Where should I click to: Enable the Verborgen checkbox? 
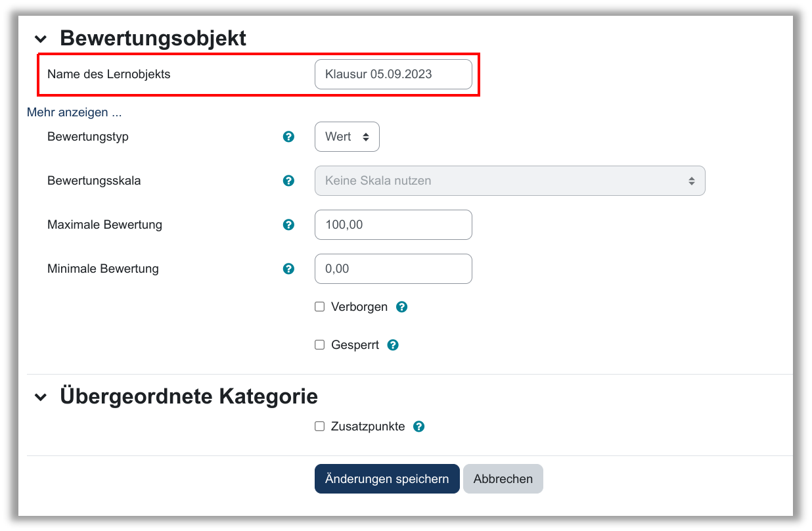tap(320, 307)
